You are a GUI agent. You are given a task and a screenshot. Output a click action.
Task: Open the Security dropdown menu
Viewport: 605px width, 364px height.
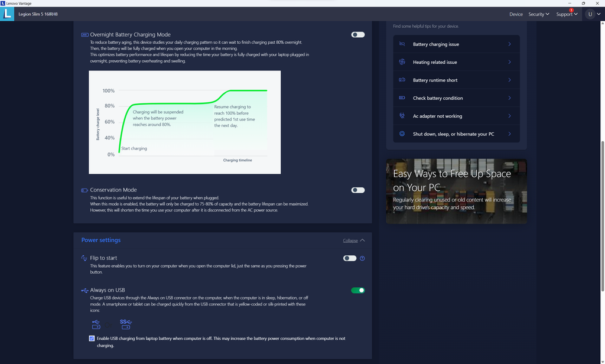(x=538, y=14)
